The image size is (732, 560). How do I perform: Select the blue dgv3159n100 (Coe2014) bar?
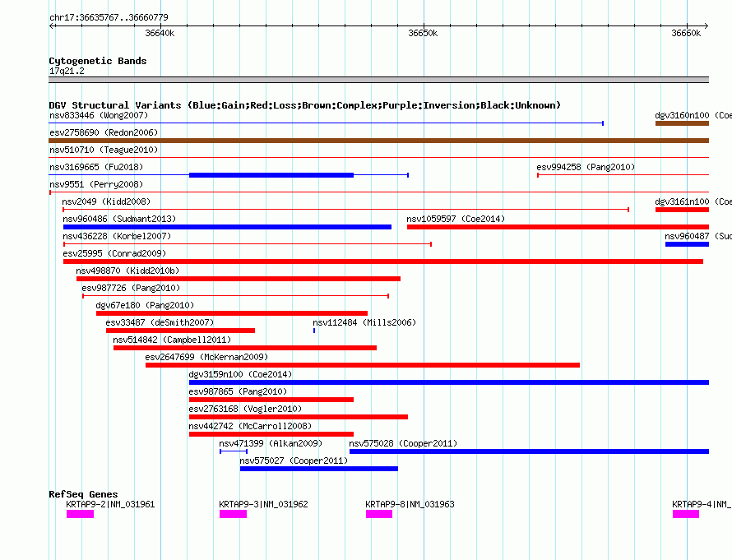pos(449,382)
